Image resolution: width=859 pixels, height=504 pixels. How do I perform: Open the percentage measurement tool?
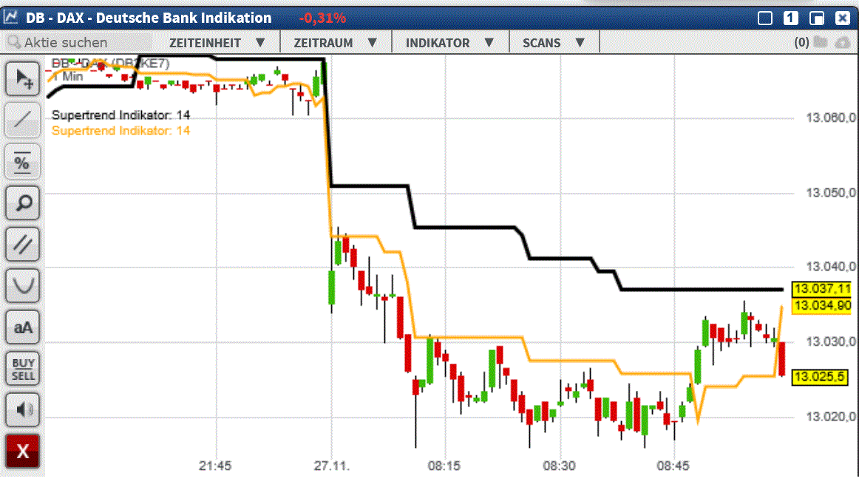pos(22,161)
